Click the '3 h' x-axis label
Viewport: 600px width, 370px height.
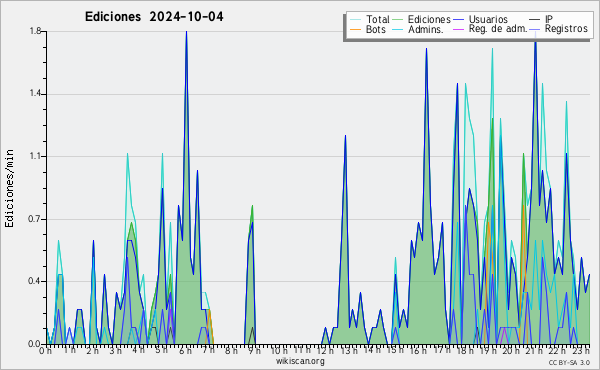click(x=116, y=350)
